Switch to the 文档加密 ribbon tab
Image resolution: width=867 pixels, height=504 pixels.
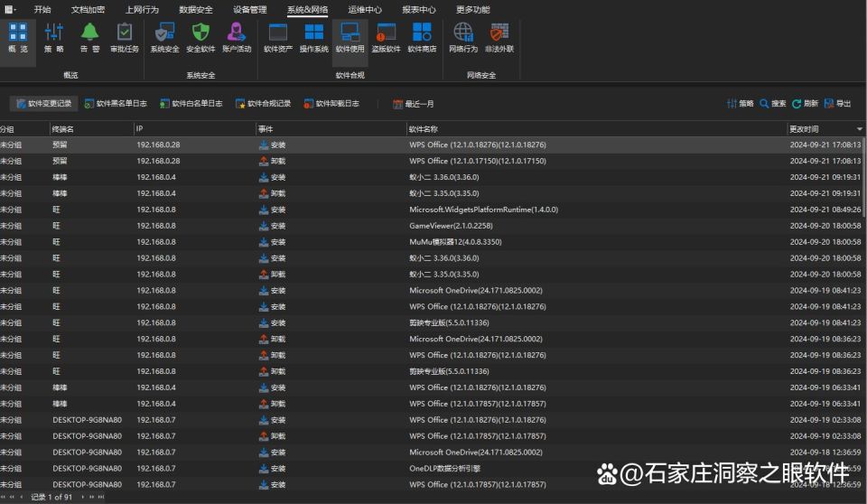(88, 9)
